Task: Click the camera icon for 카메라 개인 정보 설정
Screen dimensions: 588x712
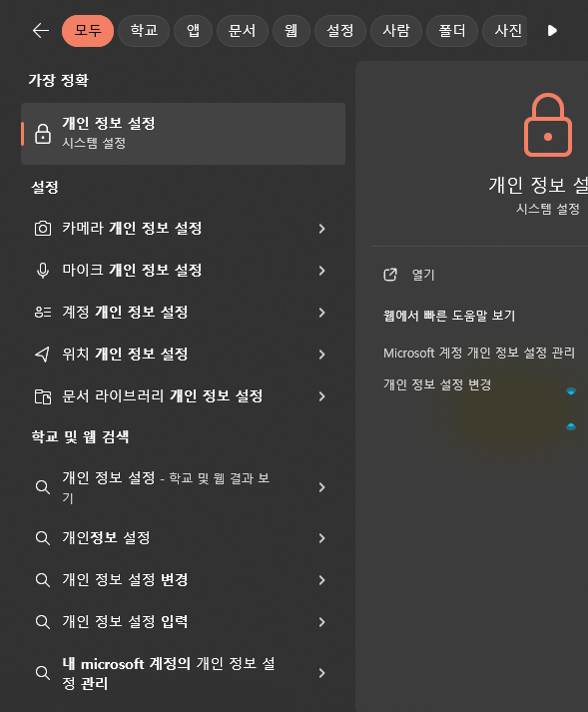Action: pos(43,228)
